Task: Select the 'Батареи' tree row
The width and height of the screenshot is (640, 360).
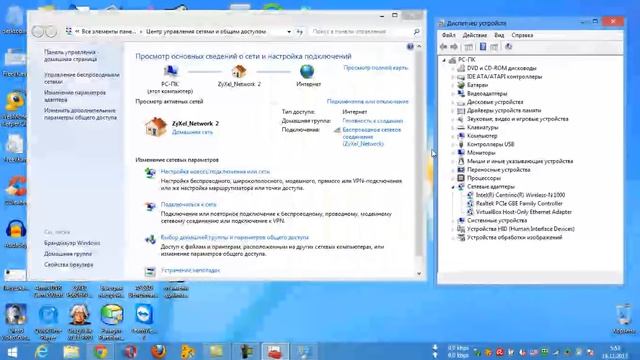Action: coord(477,85)
